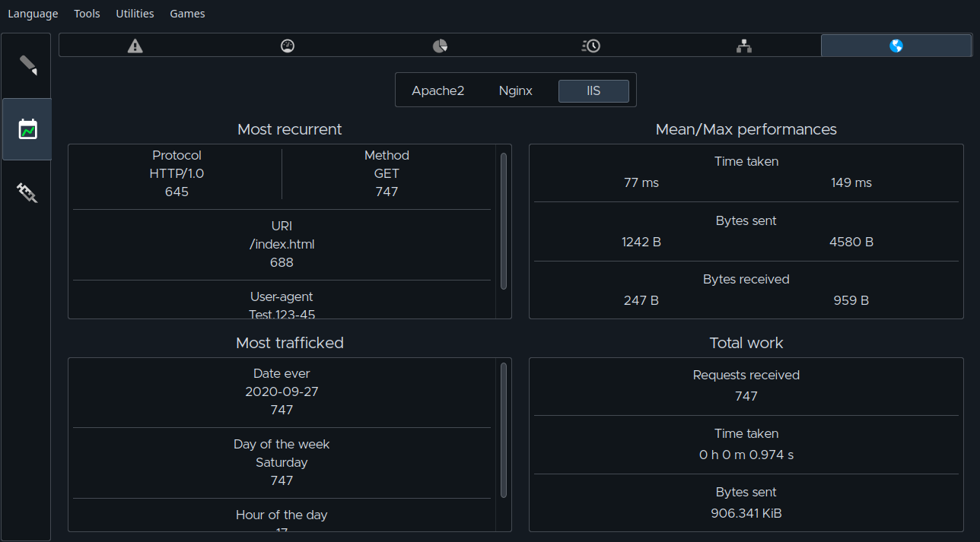
Task: Click the 0 h 0 m 0.974 s value
Action: coord(746,455)
